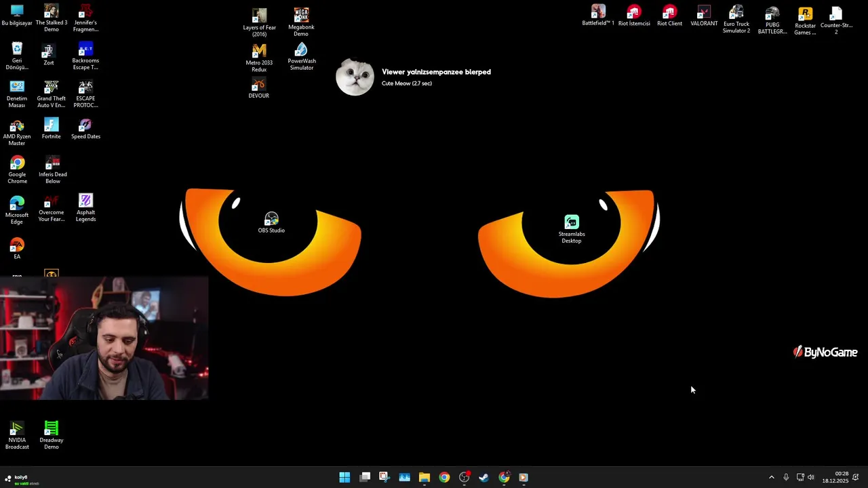Open The Stalked 3 Demo shortcut

click(51, 18)
